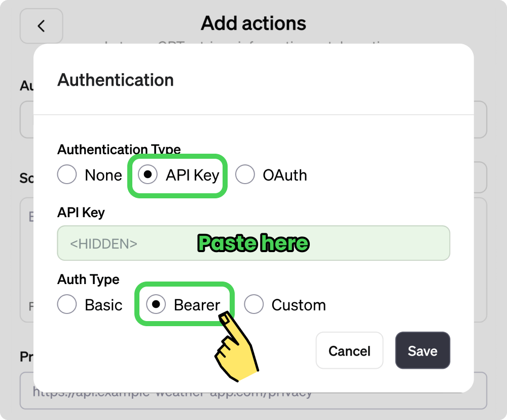Choose API Key authentication type radio
This screenshot has height=420, width=507.
tap(148, 175)
